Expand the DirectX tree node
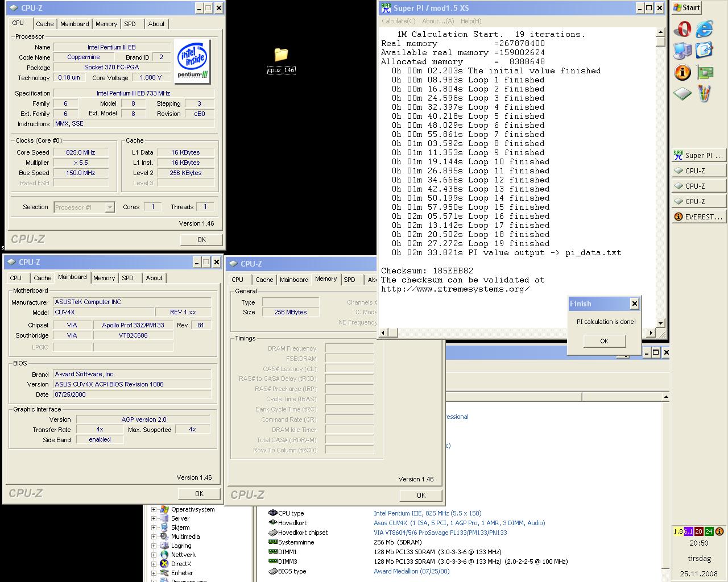 pos(154,564)
